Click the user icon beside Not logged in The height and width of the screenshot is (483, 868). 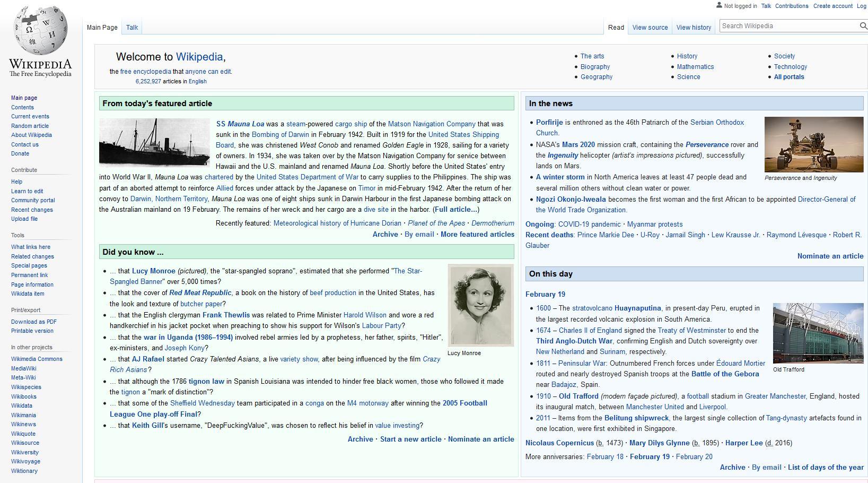[719, 5]
